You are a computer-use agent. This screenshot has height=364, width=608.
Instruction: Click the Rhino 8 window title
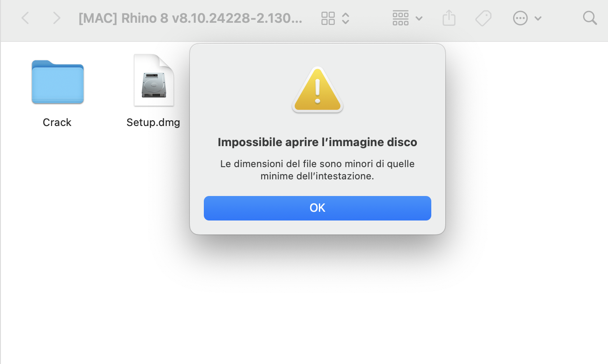pos(190,18)
